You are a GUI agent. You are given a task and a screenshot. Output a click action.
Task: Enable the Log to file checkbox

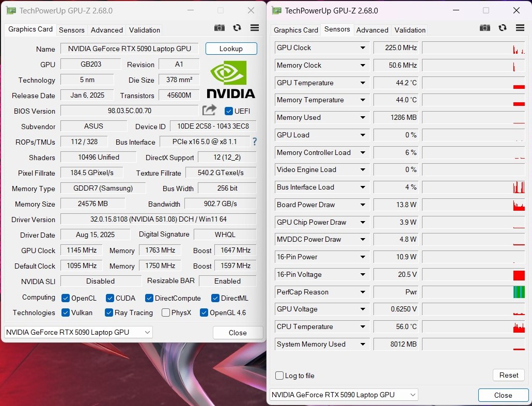(279, 376)
